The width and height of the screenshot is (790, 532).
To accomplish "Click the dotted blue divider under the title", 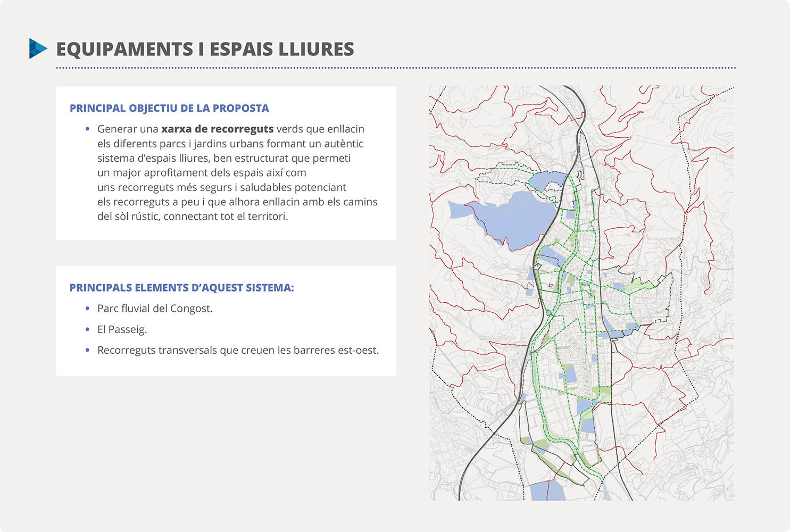I will pyautogui.click(x=396, y=68).
